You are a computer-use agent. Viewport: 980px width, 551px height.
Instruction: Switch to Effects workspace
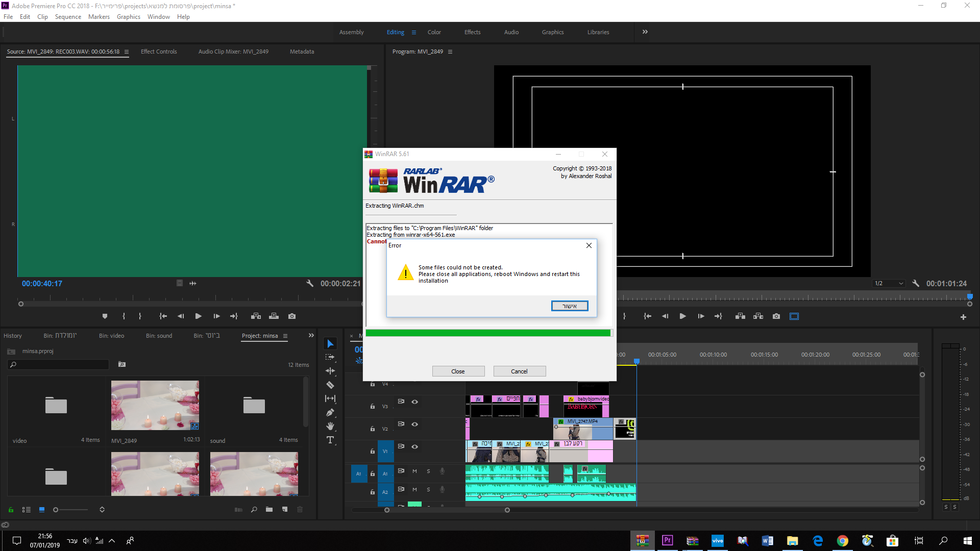473,32
